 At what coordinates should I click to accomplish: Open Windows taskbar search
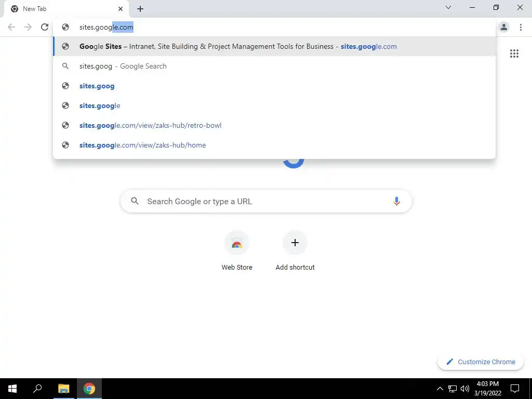click(x=37, y=389)
